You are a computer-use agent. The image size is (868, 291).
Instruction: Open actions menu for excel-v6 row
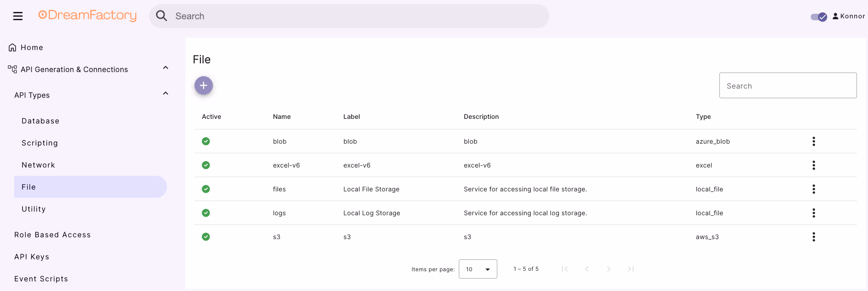tap(814, 165)
